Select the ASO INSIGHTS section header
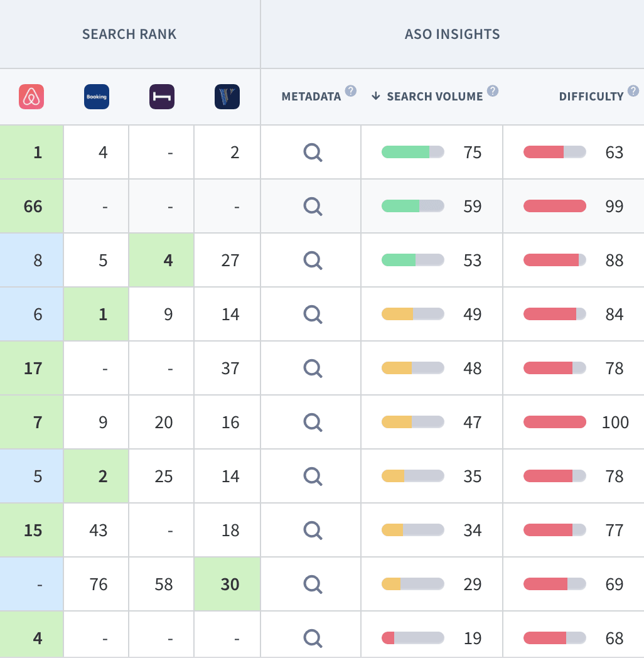644x658 pixels. [x=452, y=34]
